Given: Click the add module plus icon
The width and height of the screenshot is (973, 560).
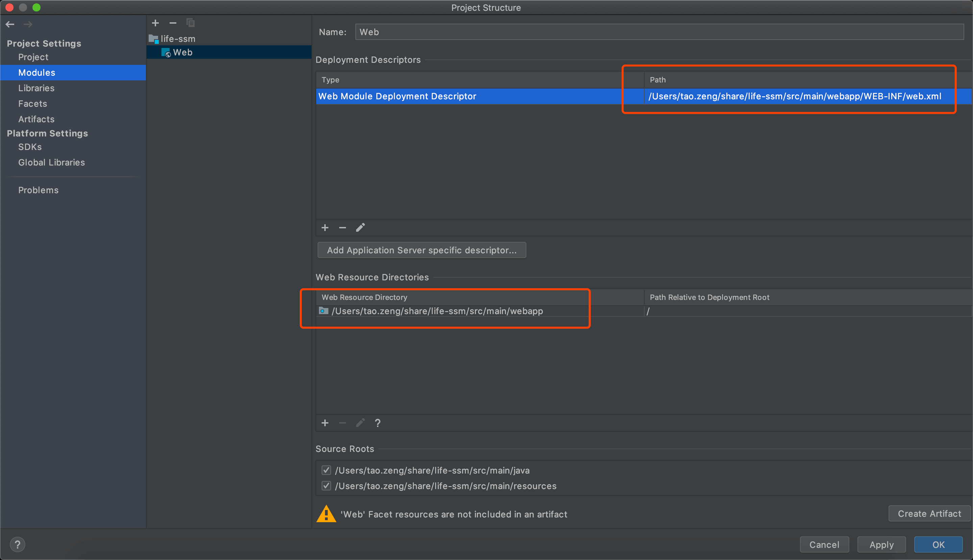Looking at the screenshot, I should tap(155, 23).
